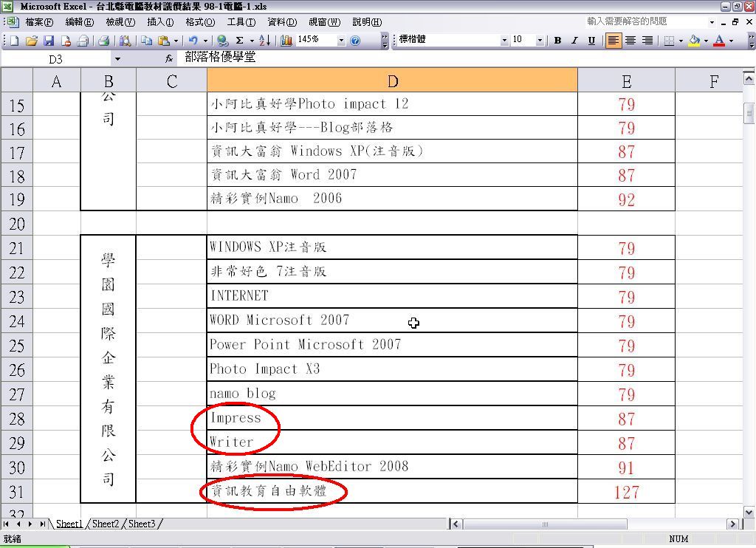Create a new blank workbook
Viewport: 756px width, 548px height.
coord(15,41)
